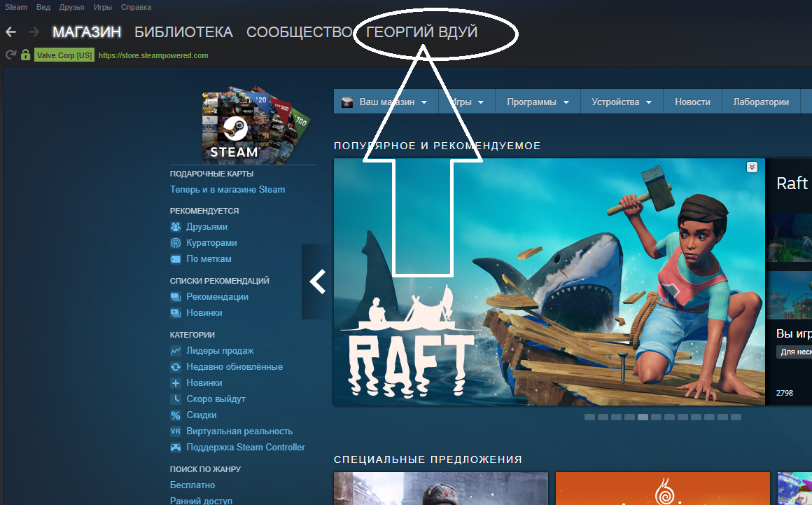Image resolution: width=812 pixels, height=505 pixels.
Task: Click the Top Sellers chart icon
Action: [x=176, y=351]
